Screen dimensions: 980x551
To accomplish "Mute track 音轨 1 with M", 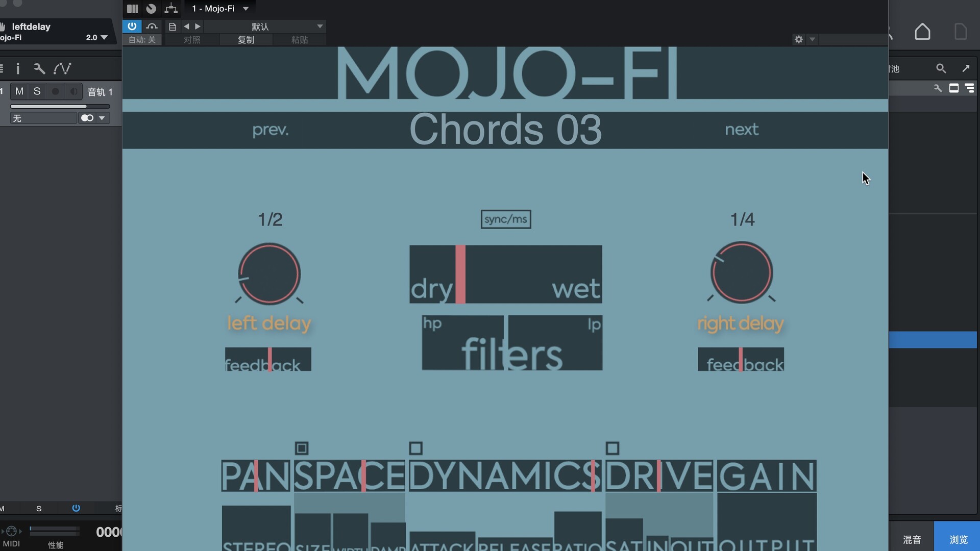I will pos(19,91).
